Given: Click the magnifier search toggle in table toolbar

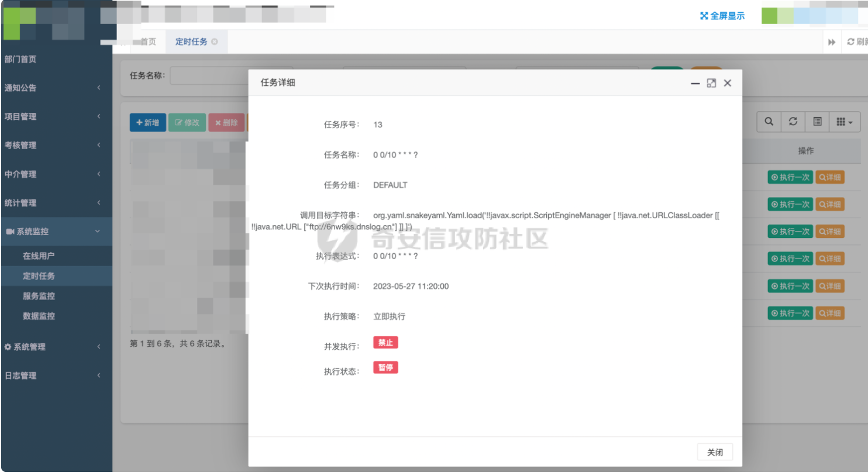Looking at the screenshot, I should [769, 122].
